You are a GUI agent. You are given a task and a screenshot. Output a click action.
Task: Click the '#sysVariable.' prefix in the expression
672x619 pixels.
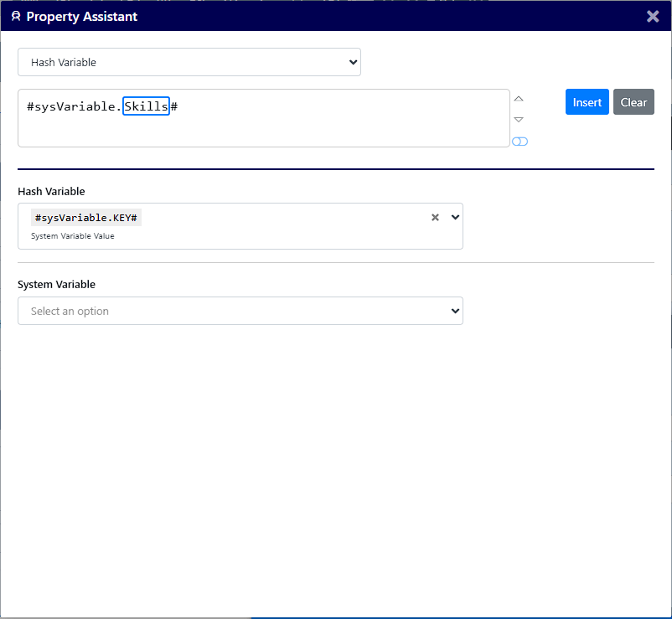point(74,106)
